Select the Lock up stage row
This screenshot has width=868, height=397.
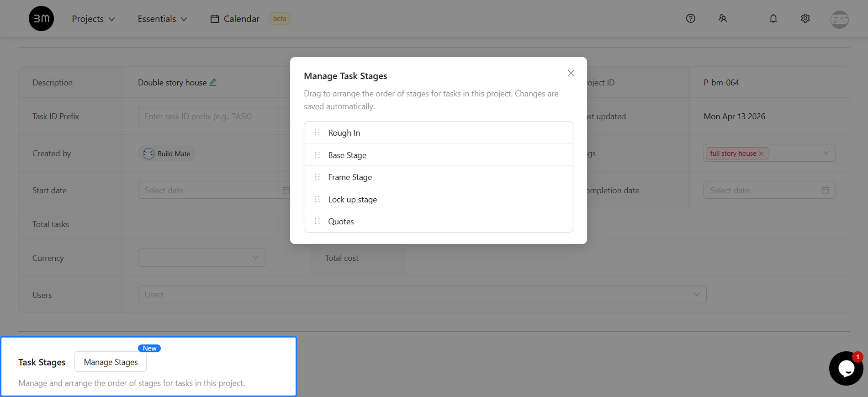tap(439, 199)
